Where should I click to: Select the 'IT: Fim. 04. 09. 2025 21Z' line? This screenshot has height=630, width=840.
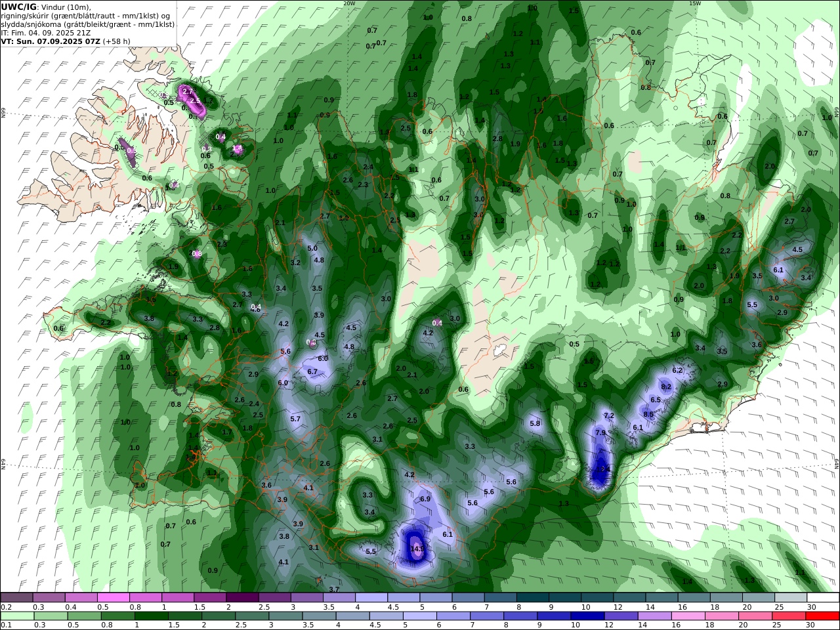[46, 32]
